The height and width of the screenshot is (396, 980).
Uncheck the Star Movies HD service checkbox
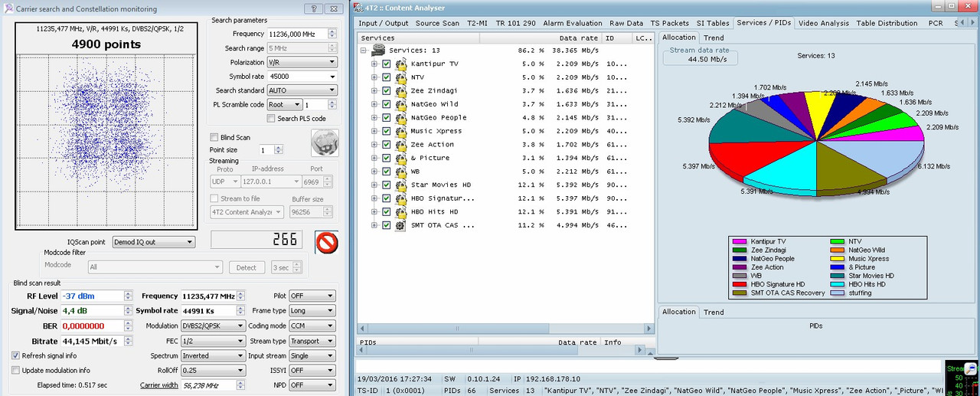click(x=387, y=185)
